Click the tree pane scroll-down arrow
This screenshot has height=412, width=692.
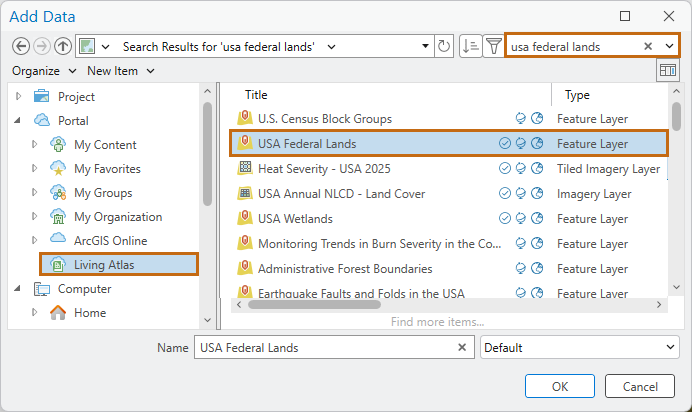[207, 320]
